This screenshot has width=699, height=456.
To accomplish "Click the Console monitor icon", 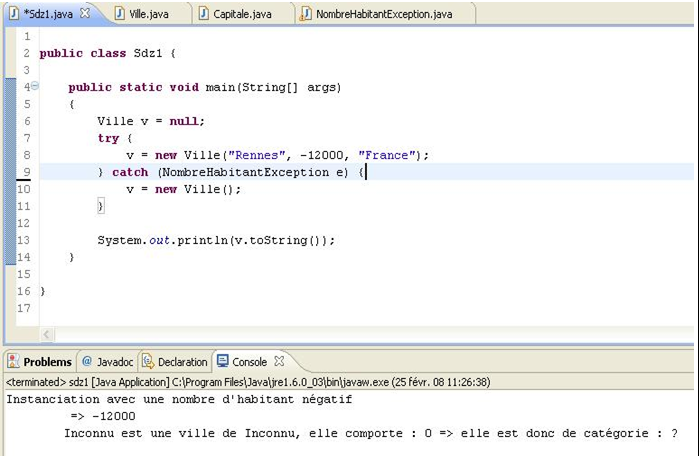I will 222,361.
